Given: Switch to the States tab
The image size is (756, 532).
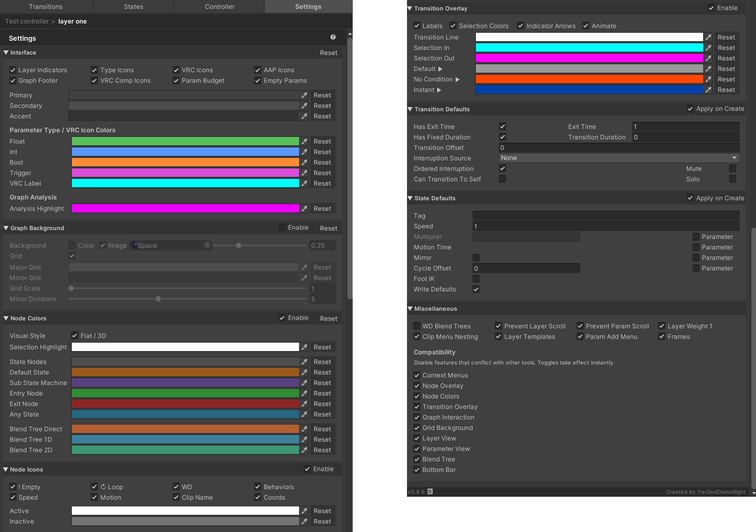Looking at the screenshot, I should point(134,7).
